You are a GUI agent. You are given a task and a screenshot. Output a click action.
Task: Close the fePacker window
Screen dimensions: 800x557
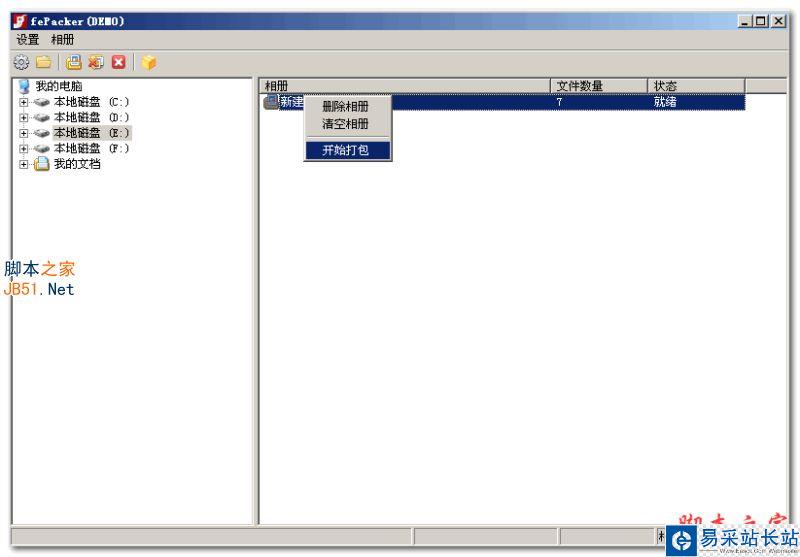point(778,21)
